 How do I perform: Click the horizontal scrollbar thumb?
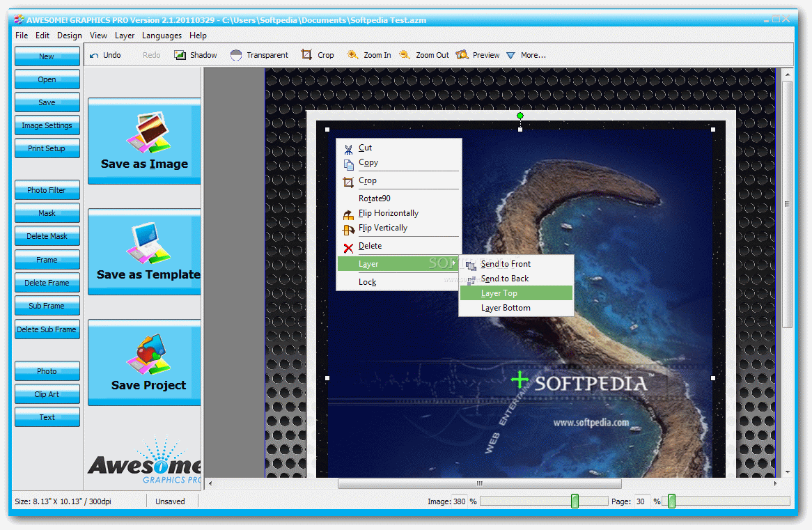[480, 483]
